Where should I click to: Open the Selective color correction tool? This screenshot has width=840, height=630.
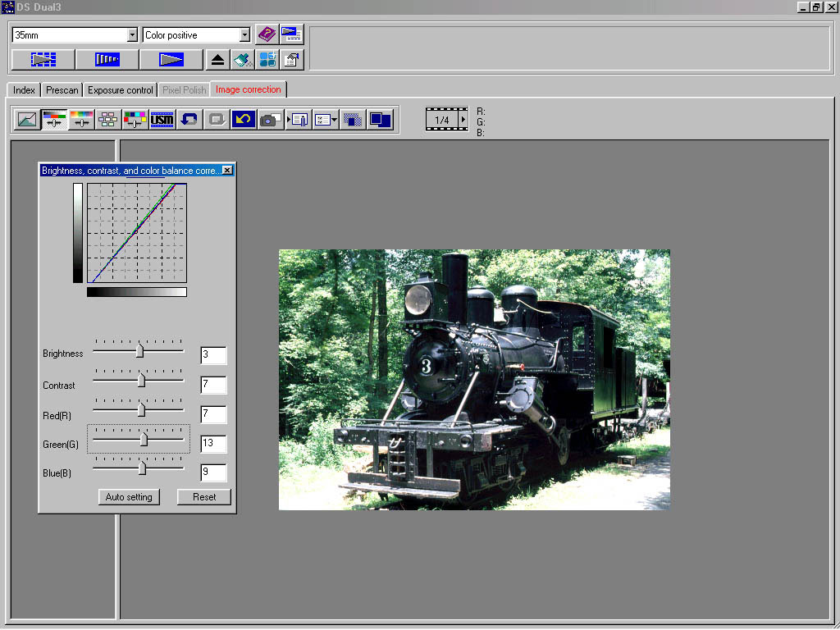coord(135,120)
